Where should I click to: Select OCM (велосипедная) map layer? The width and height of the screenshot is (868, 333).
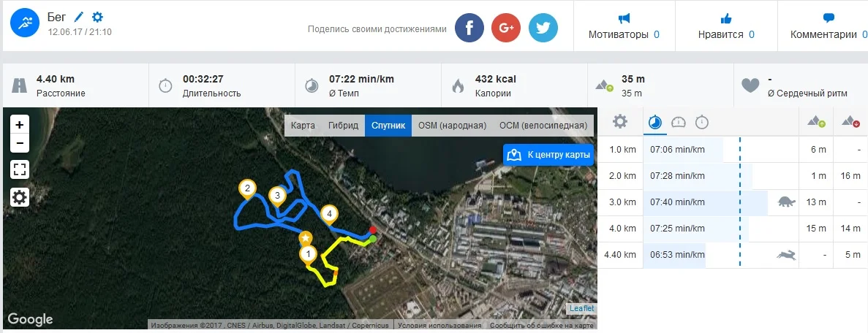(x=543, y=126)
